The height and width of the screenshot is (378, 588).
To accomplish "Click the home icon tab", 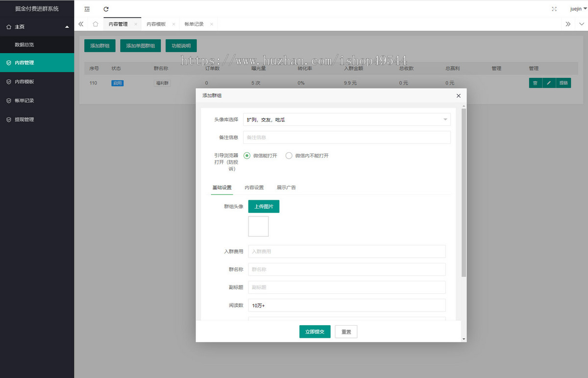I will [x=96, y=24].
